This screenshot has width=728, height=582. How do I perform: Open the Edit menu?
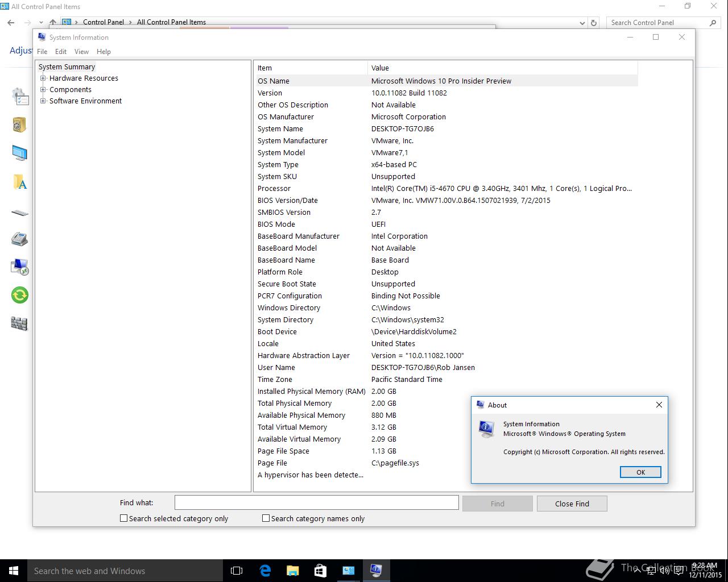point(61,51)
